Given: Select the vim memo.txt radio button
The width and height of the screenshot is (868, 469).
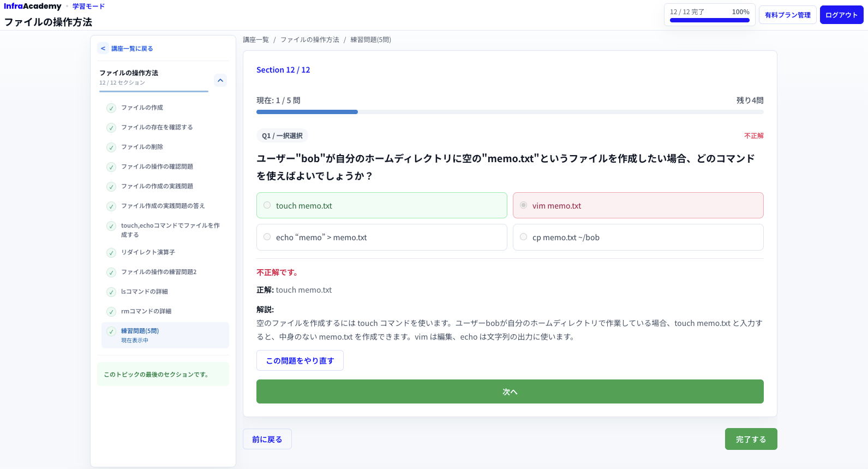Looking at the screenshot, I should coord(523,205).
